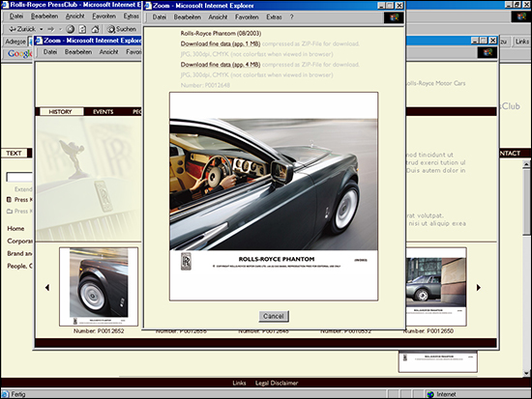
Task: Open Favoriten menu in front Zoom window
Action: point(247,17)
